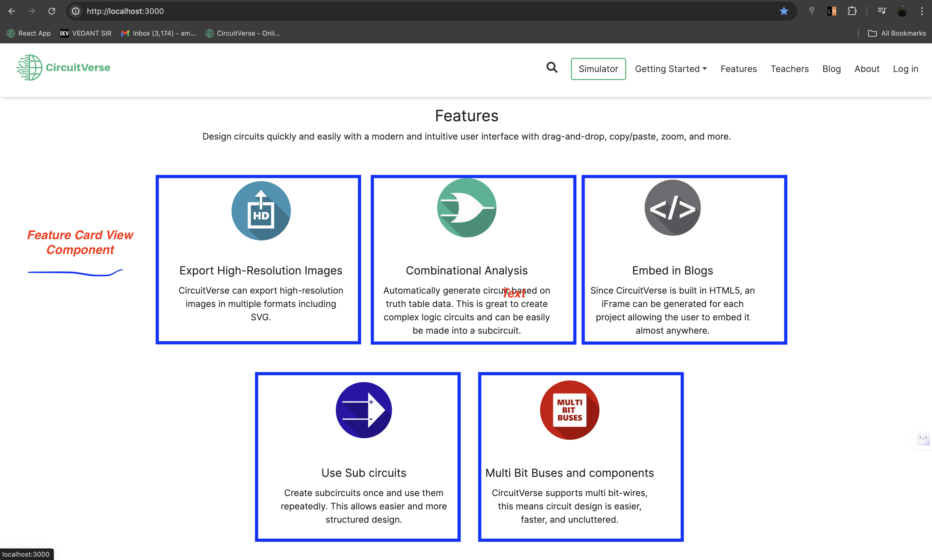Open the browser extensions icon
932x560 pixels.
852,11
